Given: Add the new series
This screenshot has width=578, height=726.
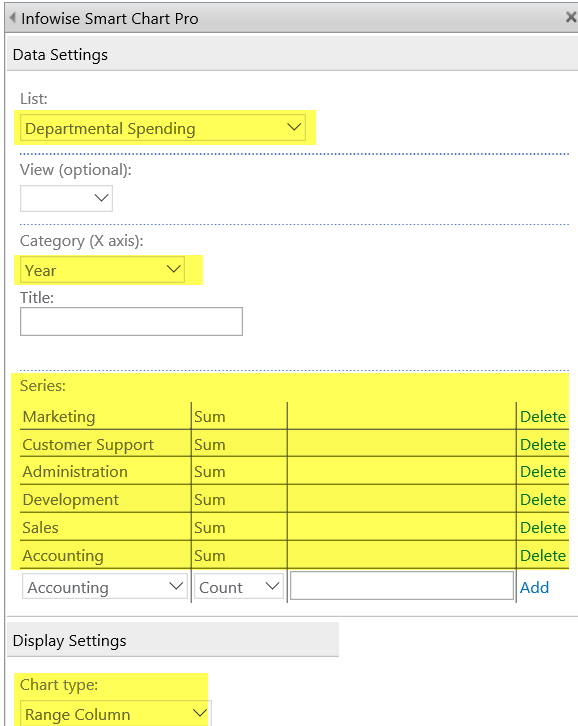Looking at the screenshot, I should click(534, 587).
